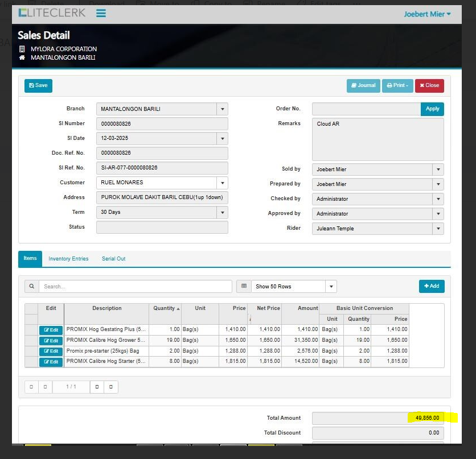
Task: Save the sales detail
Action: click(x=38, y=85)
